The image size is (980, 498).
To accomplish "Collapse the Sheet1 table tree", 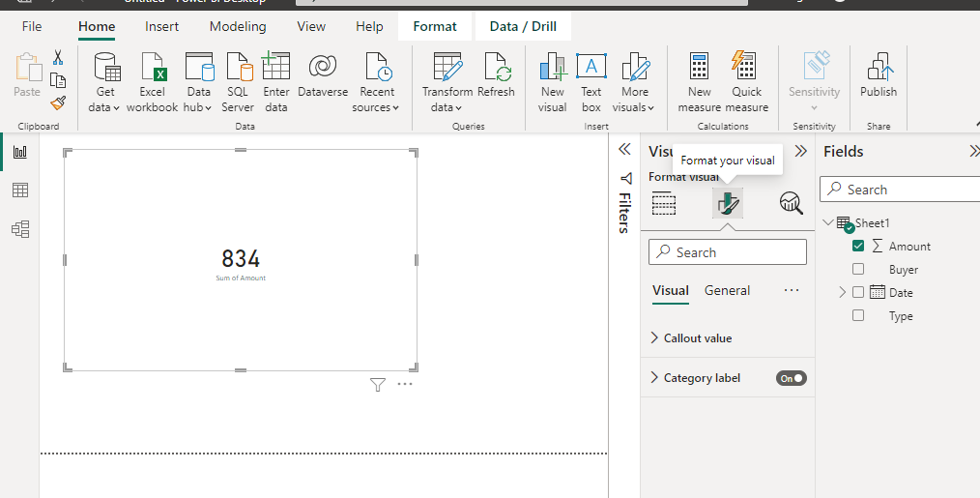I will pyautogui.click(x=829, y=222).
